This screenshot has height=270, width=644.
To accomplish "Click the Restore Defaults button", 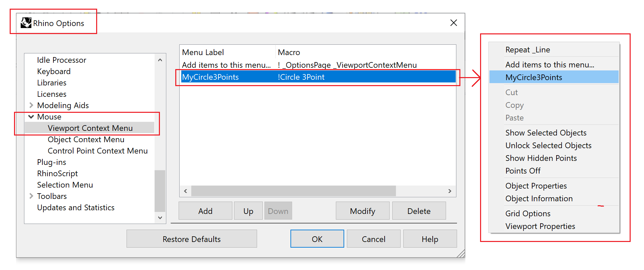I will [x=192, y=239].
